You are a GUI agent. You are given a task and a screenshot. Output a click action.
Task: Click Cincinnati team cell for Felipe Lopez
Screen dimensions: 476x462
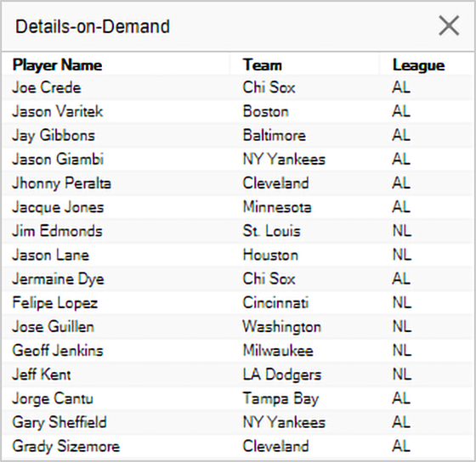[x=275, y=302]
